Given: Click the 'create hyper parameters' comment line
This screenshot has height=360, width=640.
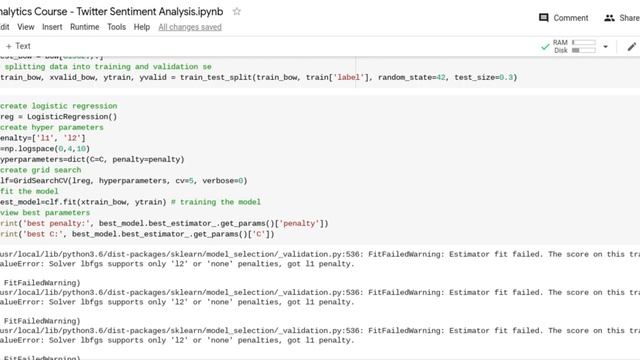Looking at the screenshot, I should coord(52,127).
